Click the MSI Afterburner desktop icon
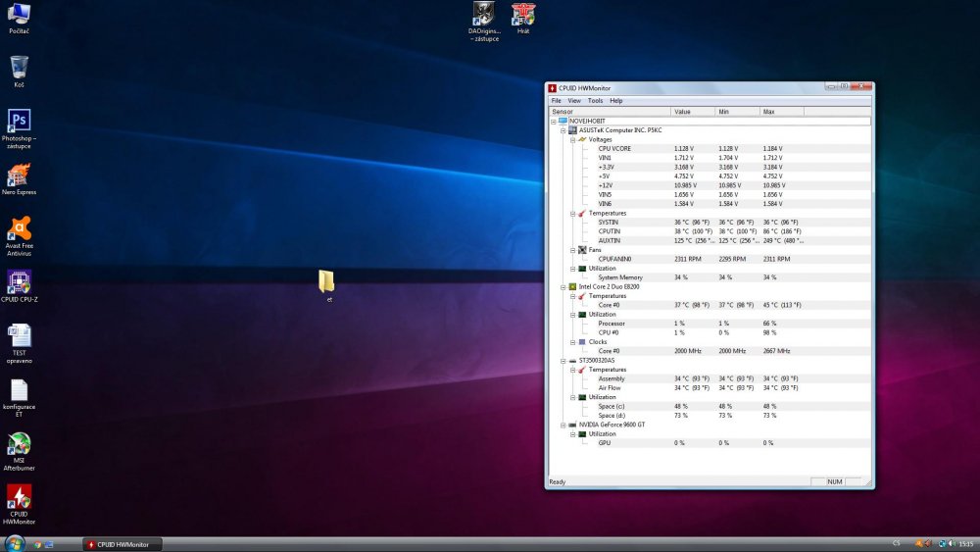This screenshot has width=980, height=552. click(19, 451)
